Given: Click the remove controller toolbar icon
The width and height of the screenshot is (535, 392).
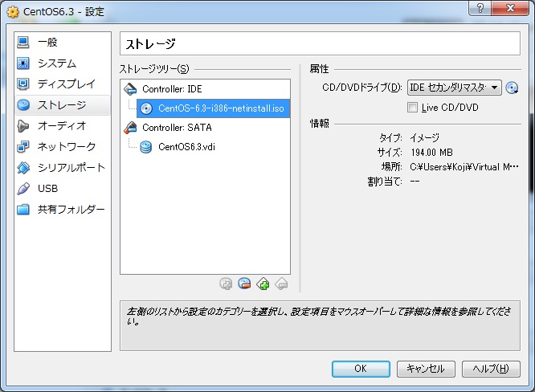Looking at the screenshot, I should (x=281, y=284).
